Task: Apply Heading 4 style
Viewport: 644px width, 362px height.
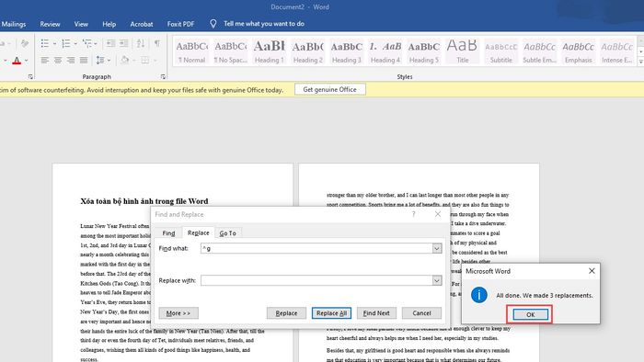Action: (385, 51)
